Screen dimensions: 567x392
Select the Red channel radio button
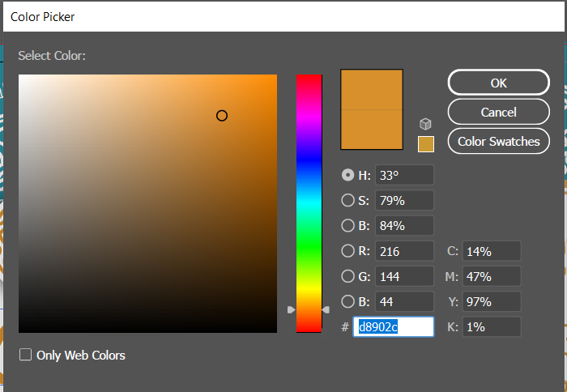pos(348,251)
